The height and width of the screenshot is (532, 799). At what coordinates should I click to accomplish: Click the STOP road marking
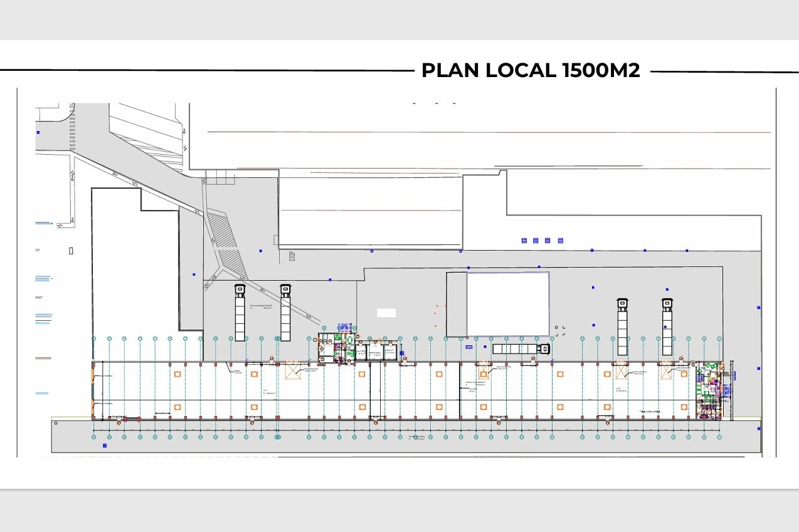(x=292, y=256)
